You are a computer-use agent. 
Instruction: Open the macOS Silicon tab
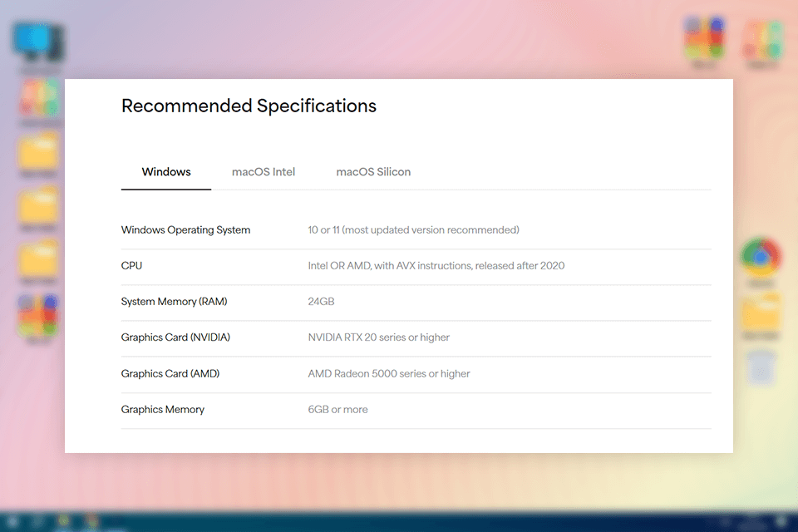point(373,172)
